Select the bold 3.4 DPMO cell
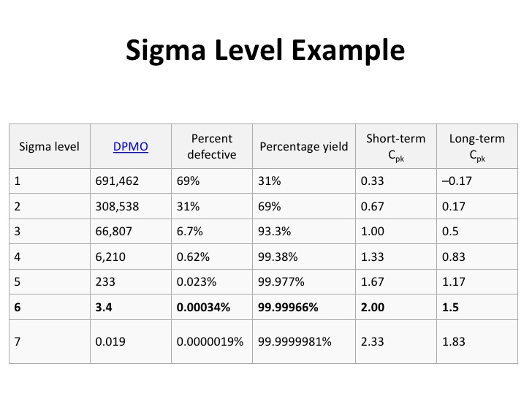The height and width of the screenshot is (399, 532). point(103,307)
